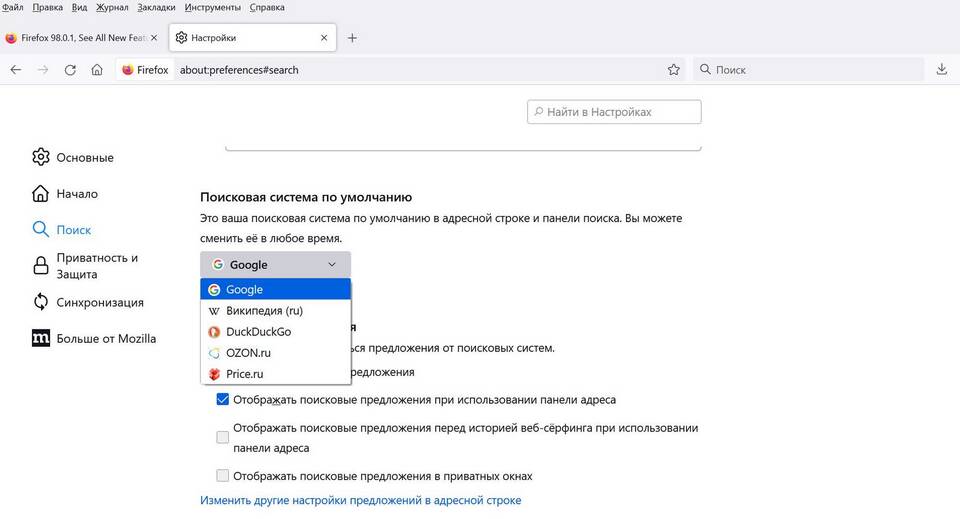Click the Reload page icon
960x519 pixels.
[x=70, y=70]
